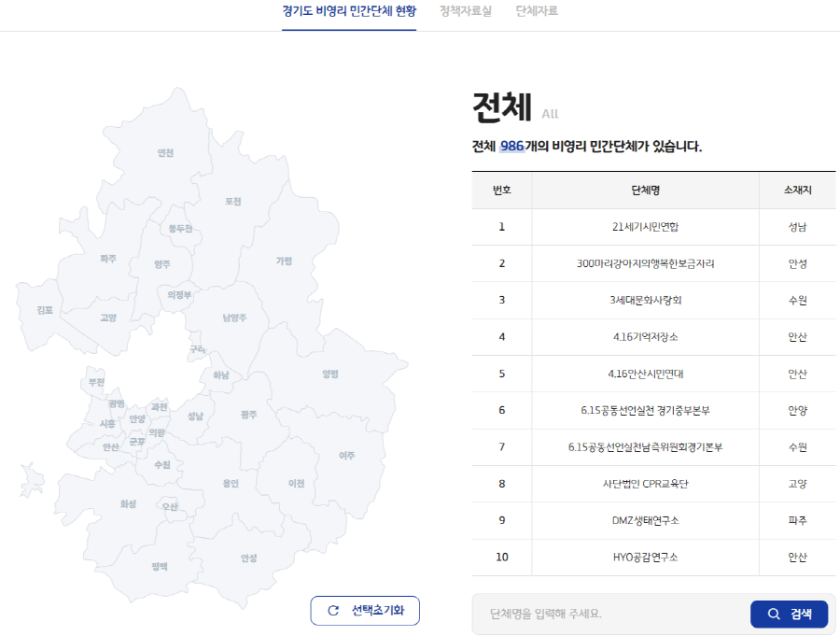The width and height of the screenshot is (840, 636).
Task: Select 동두천 region on the map
Action: click(x=180, y=229)
